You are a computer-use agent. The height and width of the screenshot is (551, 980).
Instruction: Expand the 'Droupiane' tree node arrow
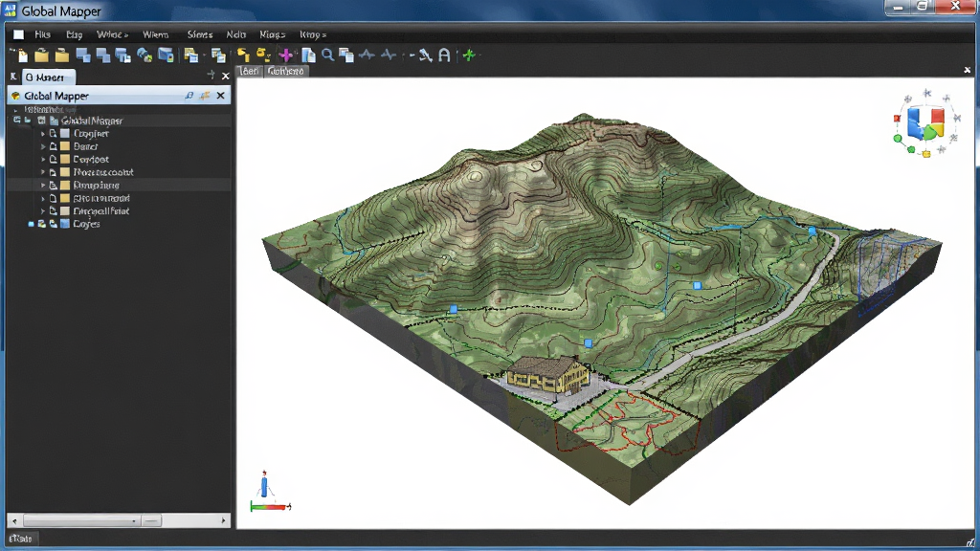(43, 185)
